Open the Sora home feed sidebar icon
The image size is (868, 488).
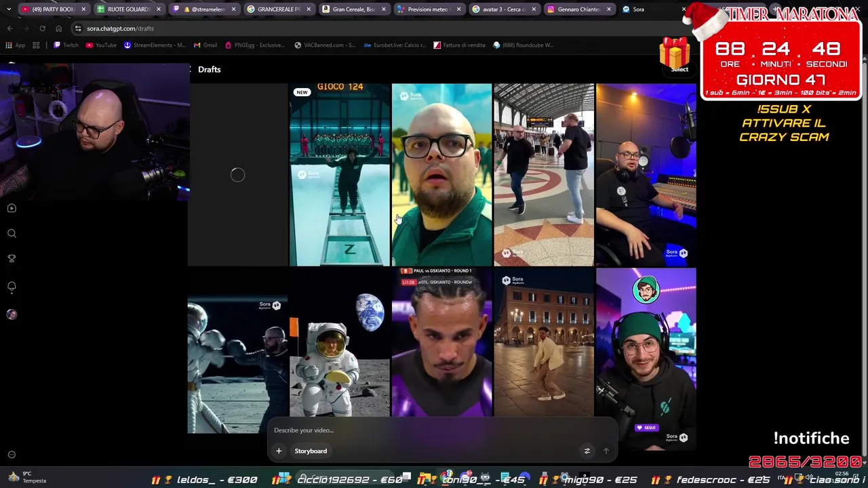[x=12, y=208]
